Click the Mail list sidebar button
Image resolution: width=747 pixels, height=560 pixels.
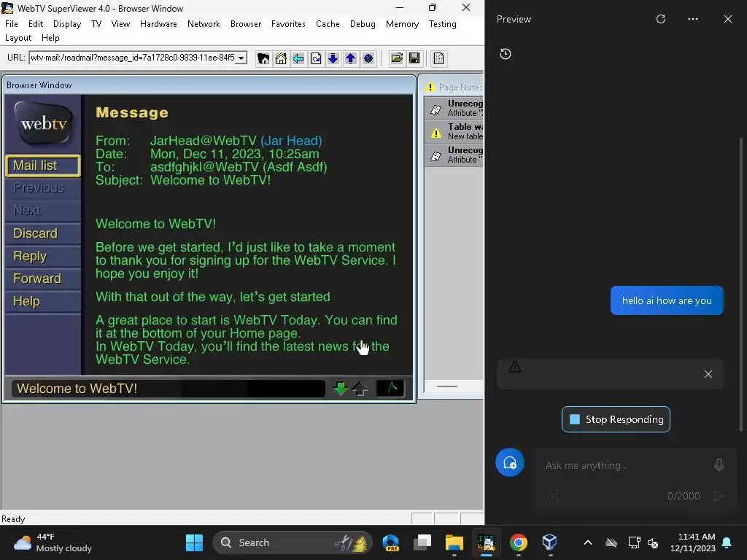[x=43, y=166]
